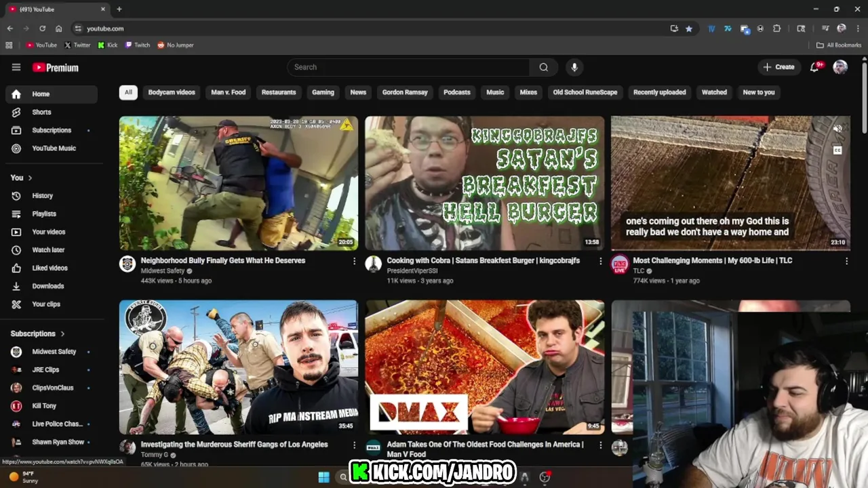Open the notifications bell
Image resolution: width=868 pixels, height=488 pixels.
click(814, 67)
